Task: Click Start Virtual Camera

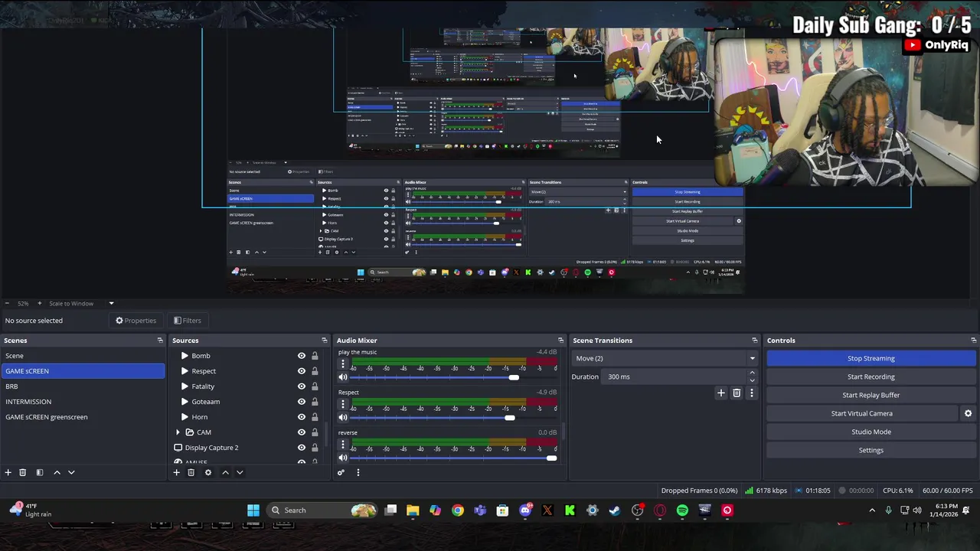Action: 862,413
